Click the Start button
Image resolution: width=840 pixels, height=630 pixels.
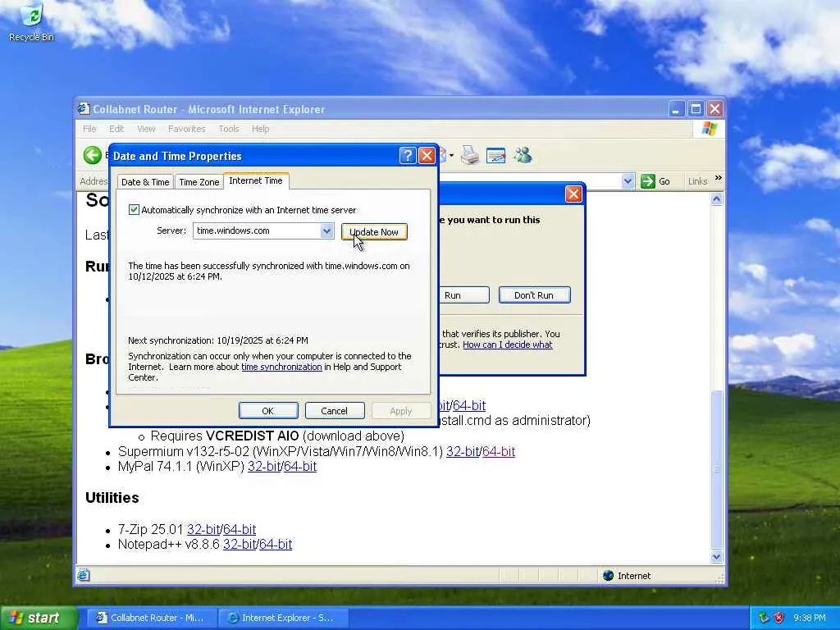coord(39,618)
